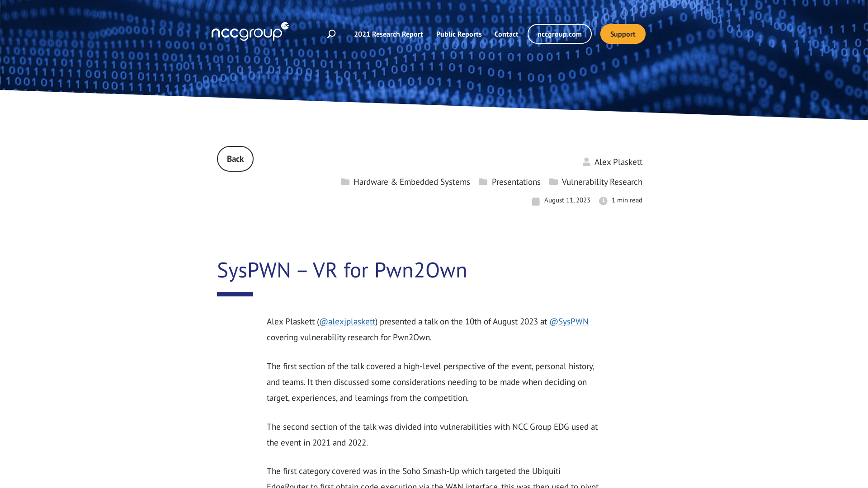Click the Contact navigation tab
The image size is (868, 488).
pos(506,34)
